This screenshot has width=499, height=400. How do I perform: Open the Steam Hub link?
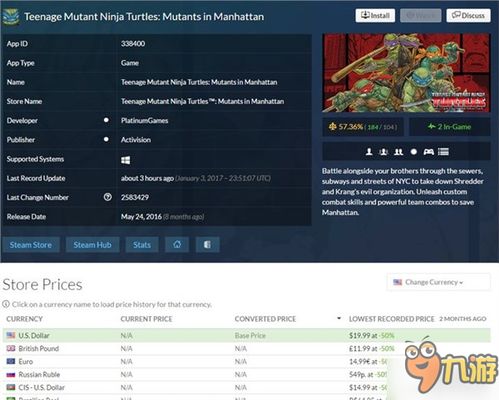point(92,245)
